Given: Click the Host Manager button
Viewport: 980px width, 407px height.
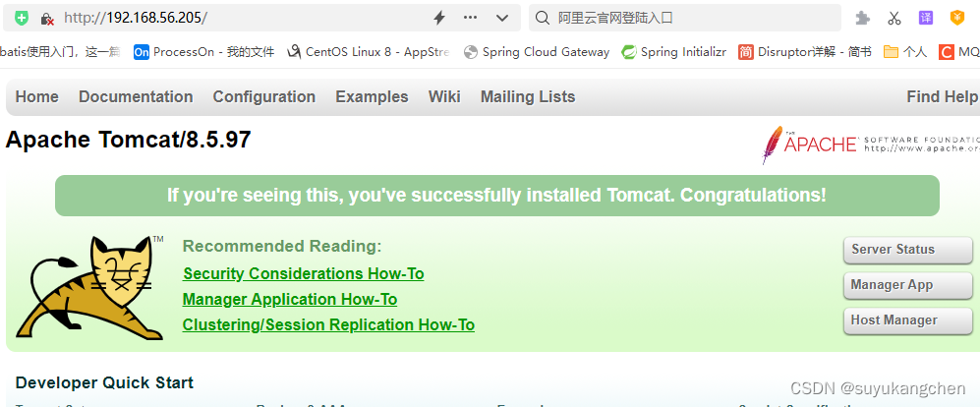Looking at the screenshot, I should [907, 320].
